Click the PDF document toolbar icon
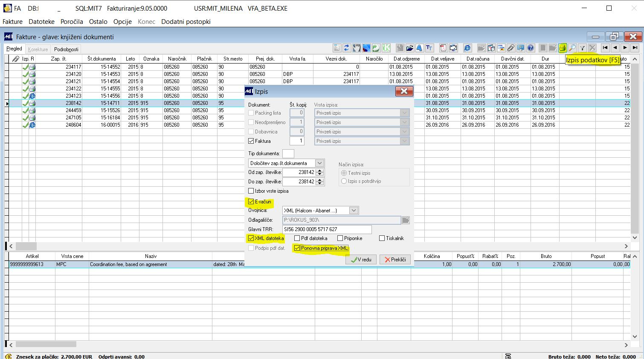Viewport: 644px width, 359px height. pos(444,48)
